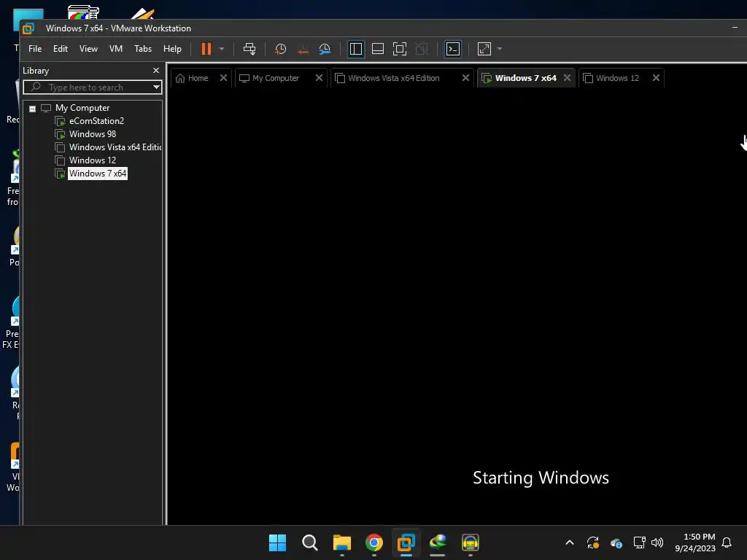Toggle the thumbnail bar view
Image resolution: width=747 pixels, height=560 pixels.
378,49
